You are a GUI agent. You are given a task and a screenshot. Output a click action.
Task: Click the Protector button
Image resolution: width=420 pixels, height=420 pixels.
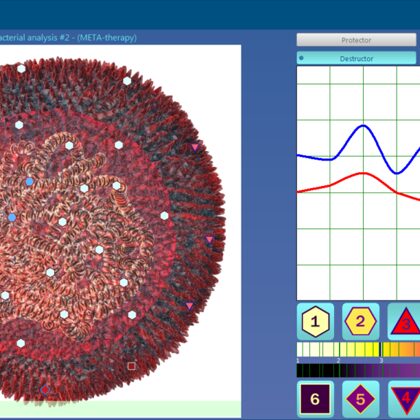tap(356, 40)
